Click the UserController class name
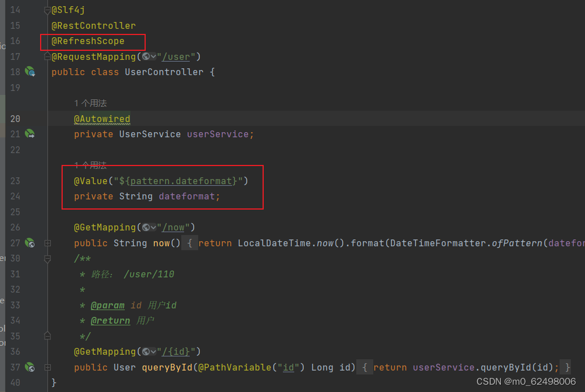585x392 pixels. tap(164, 72)
